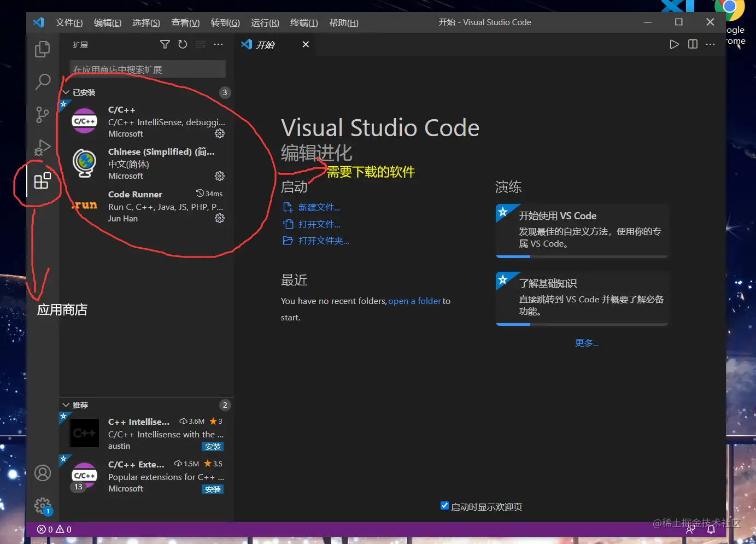756x544 pixels.
Task: Open the 终端(T) menu
Action: (304, 22)
